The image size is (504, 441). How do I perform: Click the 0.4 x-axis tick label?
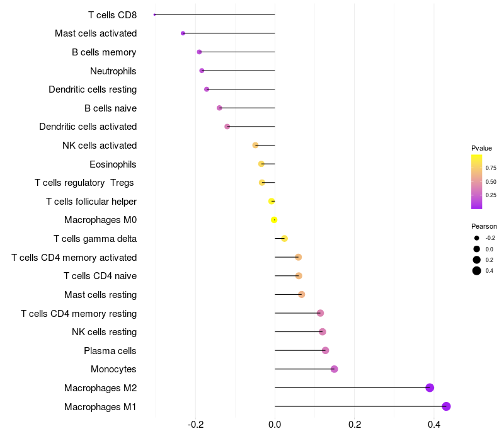434,425
